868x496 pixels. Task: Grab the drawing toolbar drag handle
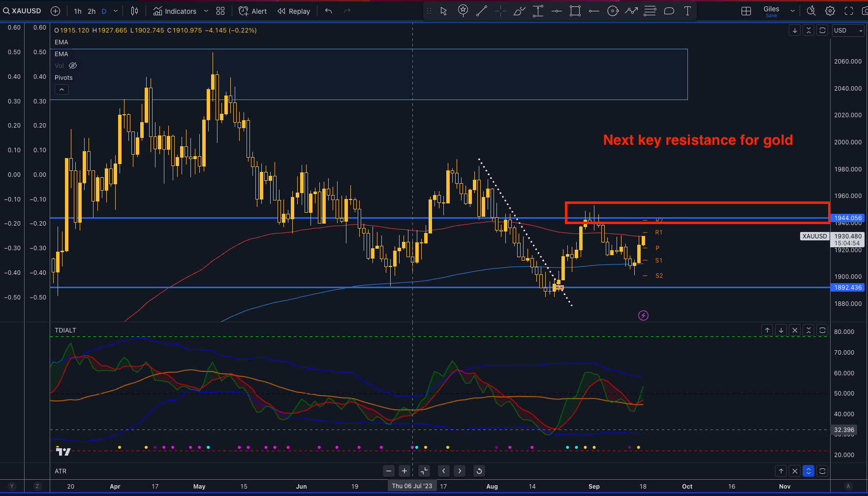coord(429,11)
